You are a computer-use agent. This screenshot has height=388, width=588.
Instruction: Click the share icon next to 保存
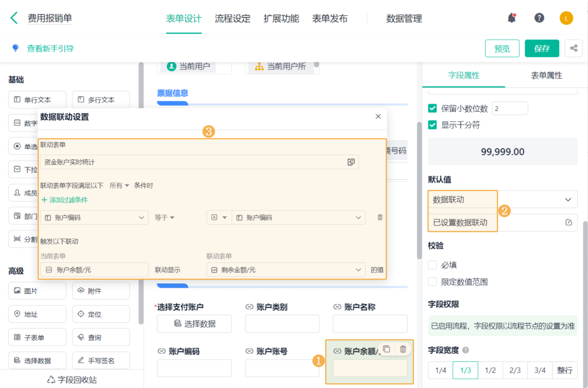[x=574, y=48]
